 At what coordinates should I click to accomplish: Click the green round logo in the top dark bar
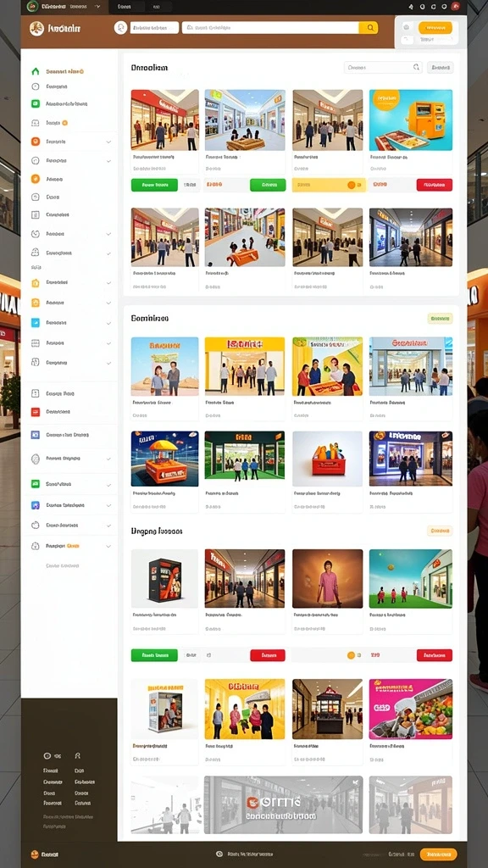(x=33, y=7)
